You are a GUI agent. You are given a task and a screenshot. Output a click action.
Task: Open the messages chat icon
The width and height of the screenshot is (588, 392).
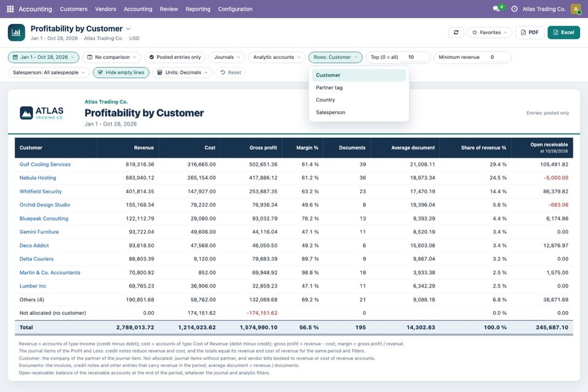496,9
